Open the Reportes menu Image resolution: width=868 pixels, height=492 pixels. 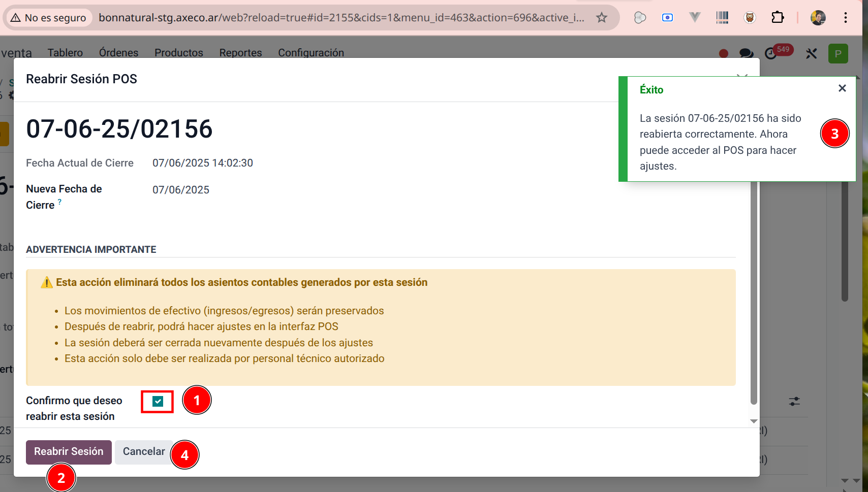240,53
